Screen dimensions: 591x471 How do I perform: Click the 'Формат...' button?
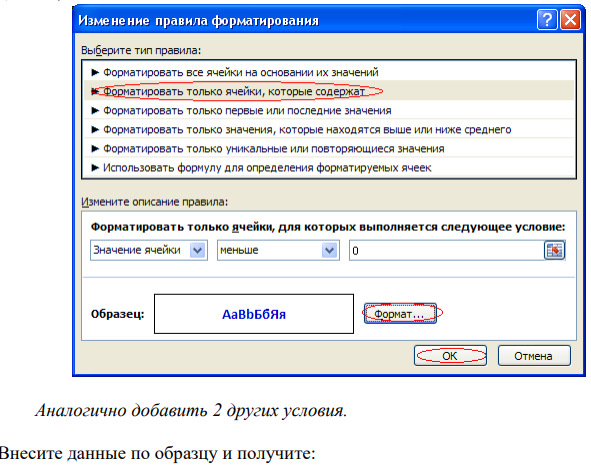(400, 313)
